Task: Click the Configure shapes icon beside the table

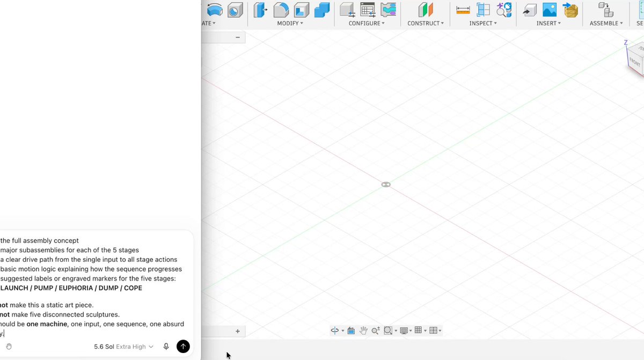Action: 388,10
